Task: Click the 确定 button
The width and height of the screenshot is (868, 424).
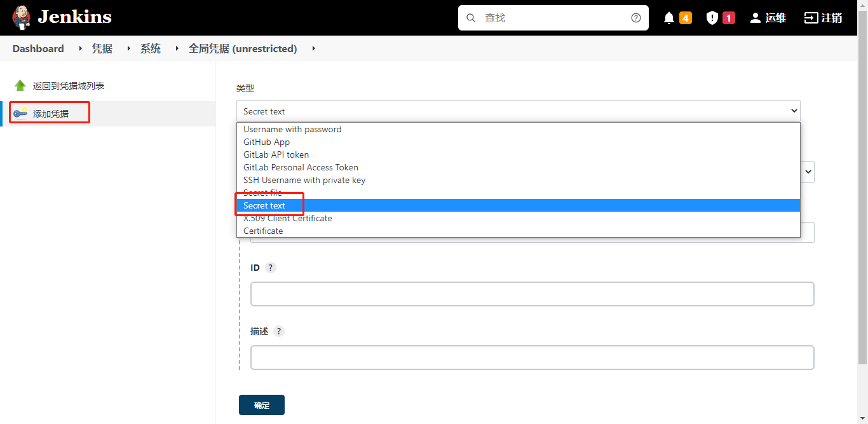Action: pyautogui.click(x=262, y=405)
